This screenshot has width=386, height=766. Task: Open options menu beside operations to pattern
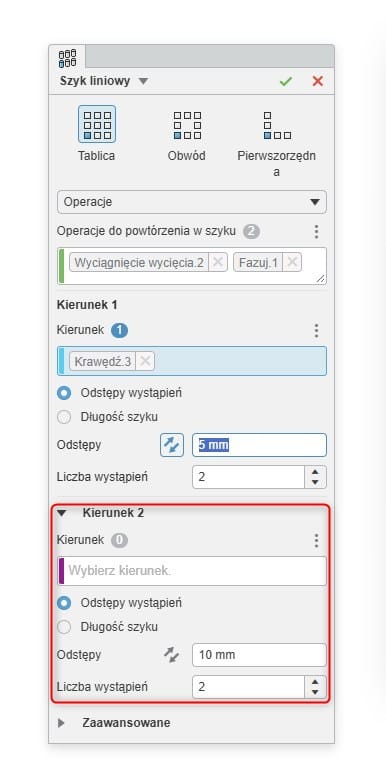pos(316,232)
